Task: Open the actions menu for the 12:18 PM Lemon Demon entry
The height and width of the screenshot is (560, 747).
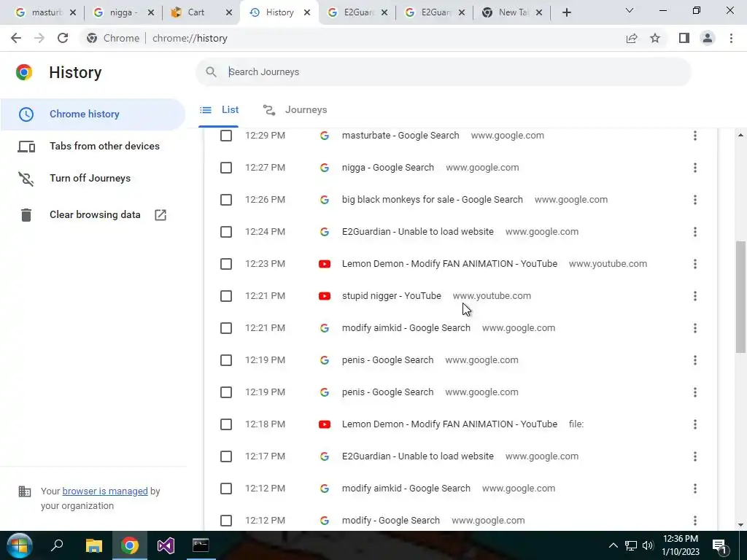Action: tap(695, 424)
